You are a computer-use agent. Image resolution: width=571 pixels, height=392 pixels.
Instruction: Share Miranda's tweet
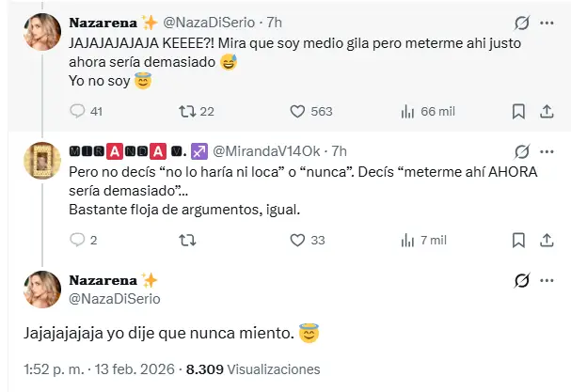tap(547, 241)
